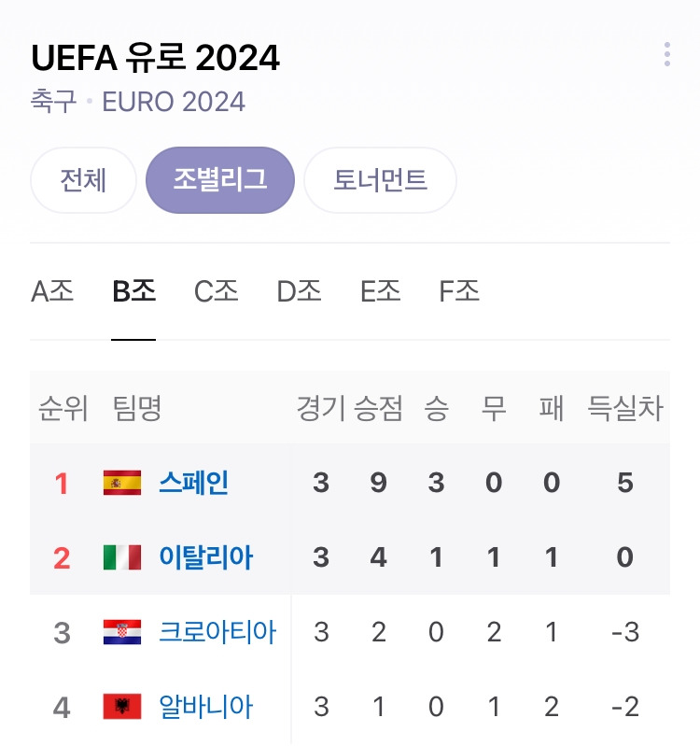Select the 전체 filter button
Viewport: 700px width, 746px height.
(83, 180)
